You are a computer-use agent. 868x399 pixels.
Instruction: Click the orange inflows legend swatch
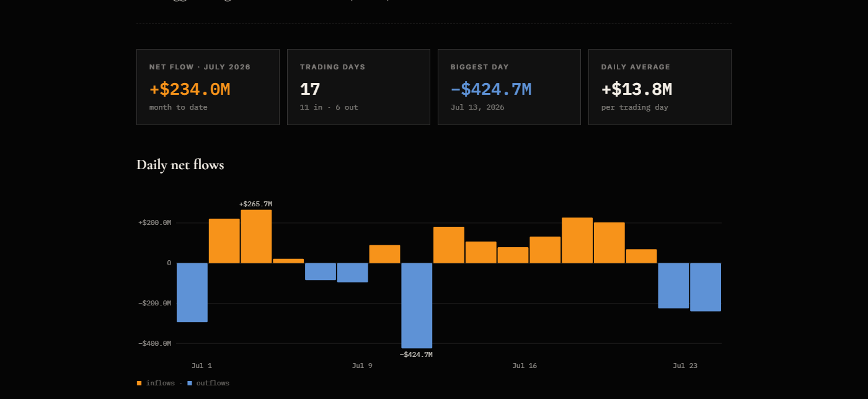tap(139, 384)
